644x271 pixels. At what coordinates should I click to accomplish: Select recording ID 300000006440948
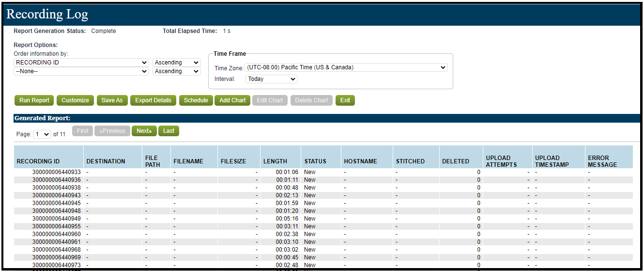click(56, 211)
